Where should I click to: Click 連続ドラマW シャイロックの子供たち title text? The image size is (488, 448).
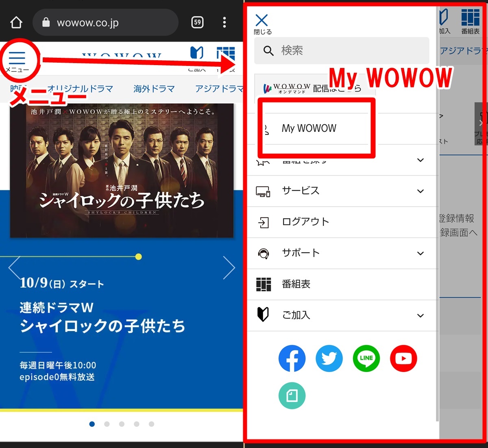tap(102, 317)
